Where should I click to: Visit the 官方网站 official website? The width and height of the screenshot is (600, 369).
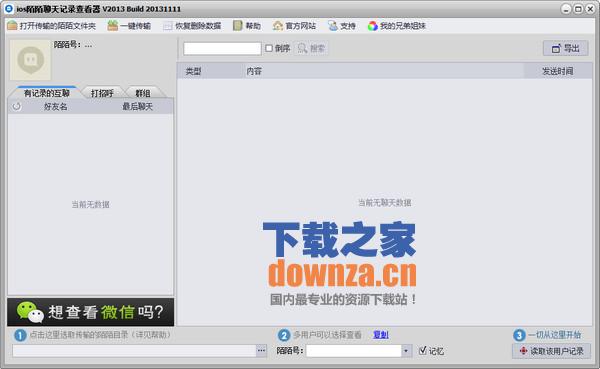coord(294,26)
